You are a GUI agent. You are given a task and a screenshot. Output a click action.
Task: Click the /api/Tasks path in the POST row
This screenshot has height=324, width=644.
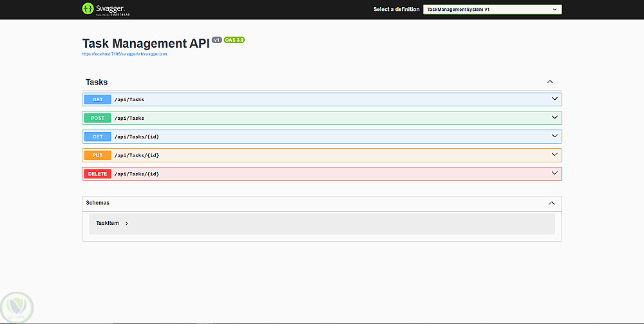[129, 118]
